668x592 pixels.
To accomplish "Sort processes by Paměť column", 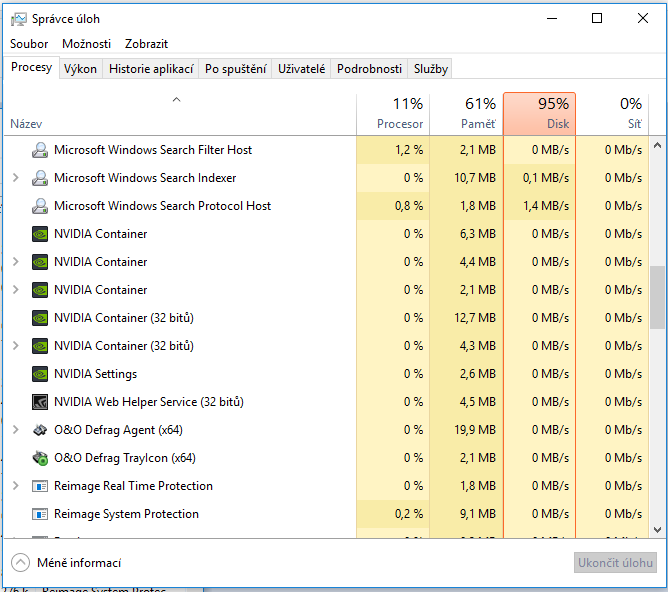I will [x=466, y=114].
